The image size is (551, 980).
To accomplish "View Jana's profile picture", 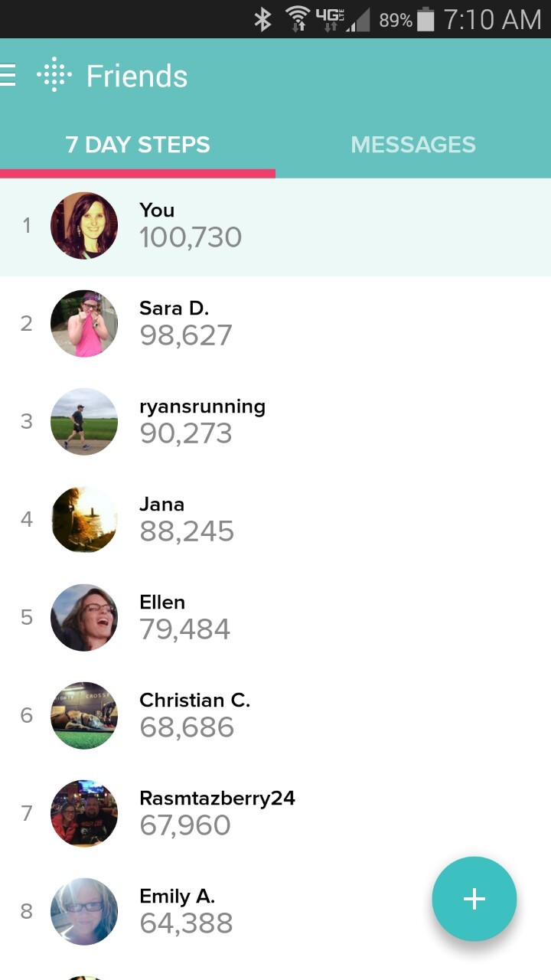I will tap(84, 520).
